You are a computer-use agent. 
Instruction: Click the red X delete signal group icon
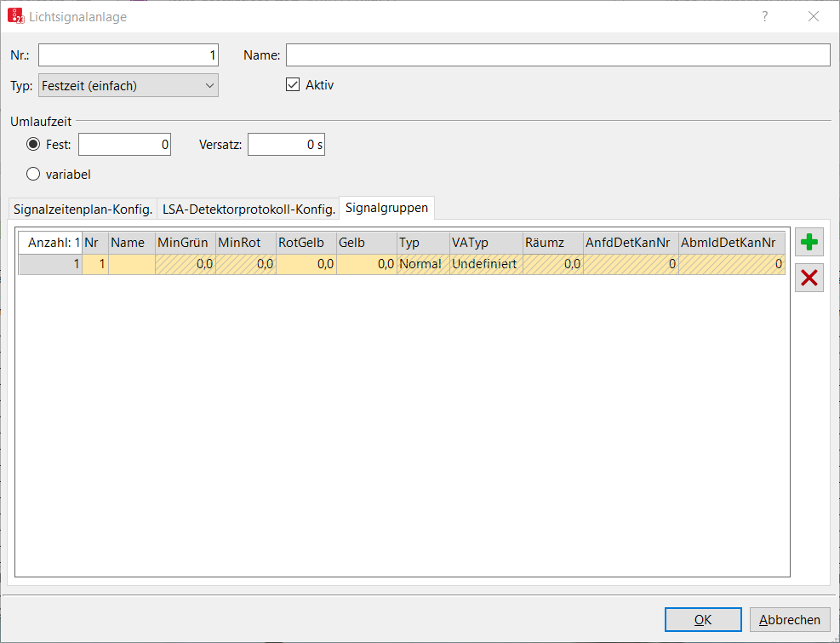[x=809, y=278]
